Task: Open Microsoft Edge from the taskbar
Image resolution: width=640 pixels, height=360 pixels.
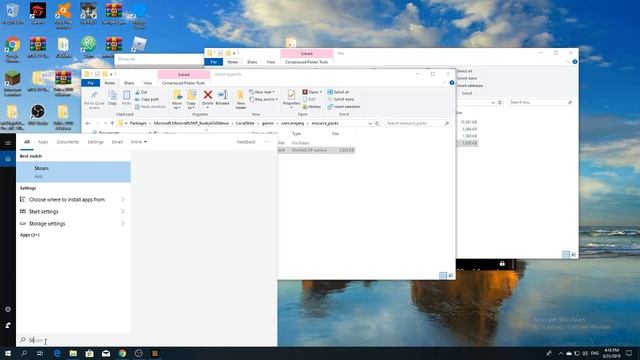Action: 57,353
